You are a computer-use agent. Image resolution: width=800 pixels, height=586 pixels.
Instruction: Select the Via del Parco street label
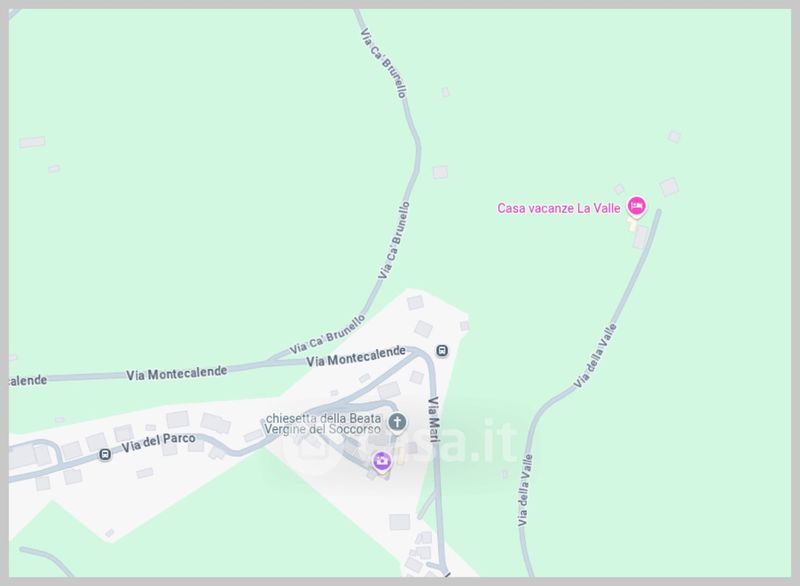tap(158, 443)
